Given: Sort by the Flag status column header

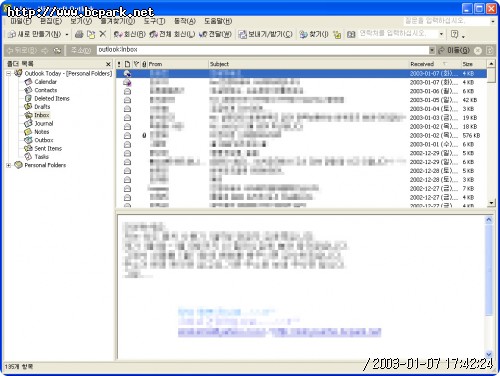Looking at the screenshot, I should tap(136, 64).
